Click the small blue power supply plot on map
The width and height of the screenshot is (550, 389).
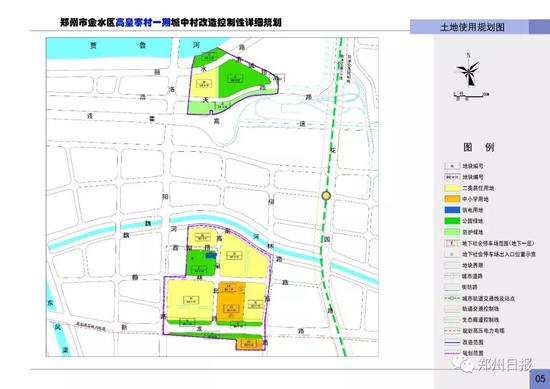click(x=211, y=256)
